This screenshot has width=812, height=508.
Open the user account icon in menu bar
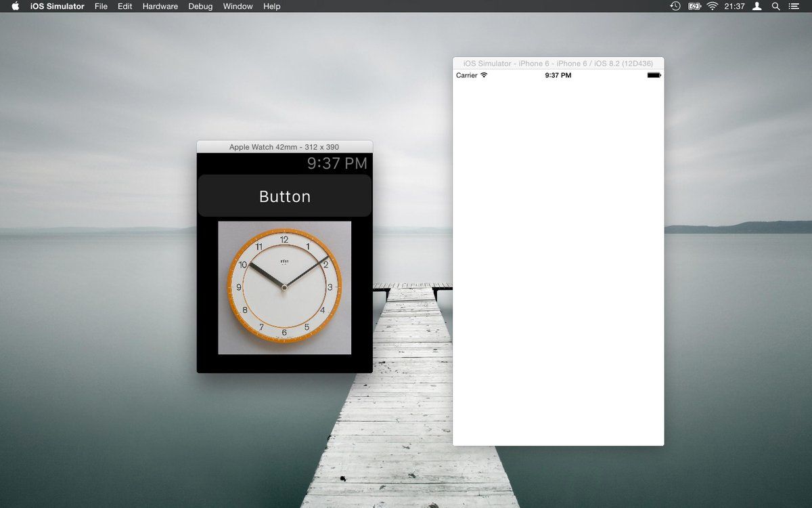click(757, 6)
